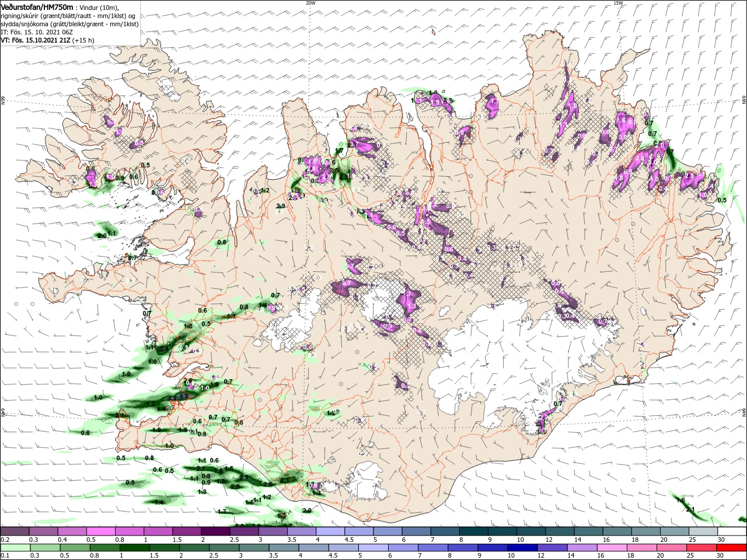Select the teal-grey swatch labeled 14 in upper legend
Image resolution: width=747 pixels, height=560 pixels.
coord(588,531)
